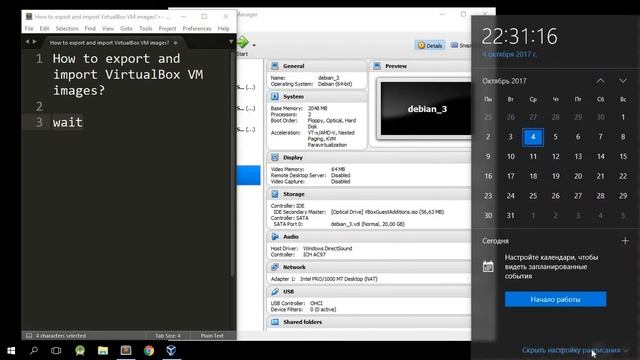
Task: Open taskbar search magnifier
Action: coord(34,351)
